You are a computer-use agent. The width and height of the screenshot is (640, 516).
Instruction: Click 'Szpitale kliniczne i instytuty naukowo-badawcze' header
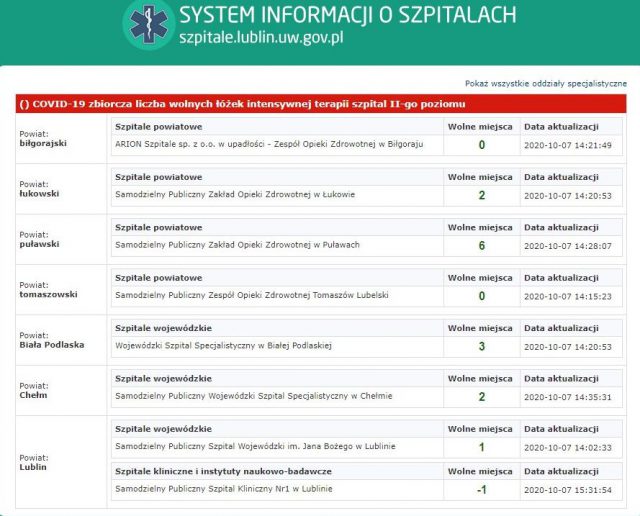223,471
